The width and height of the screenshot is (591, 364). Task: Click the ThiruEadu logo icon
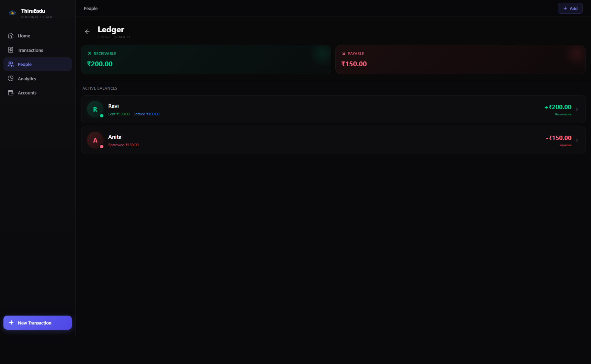(13, 13)
